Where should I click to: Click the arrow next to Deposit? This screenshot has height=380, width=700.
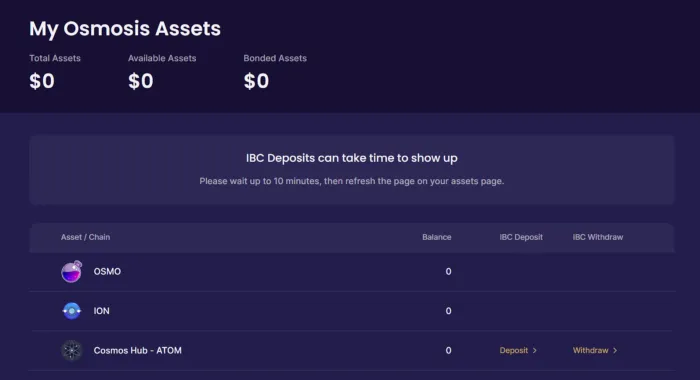535,351
